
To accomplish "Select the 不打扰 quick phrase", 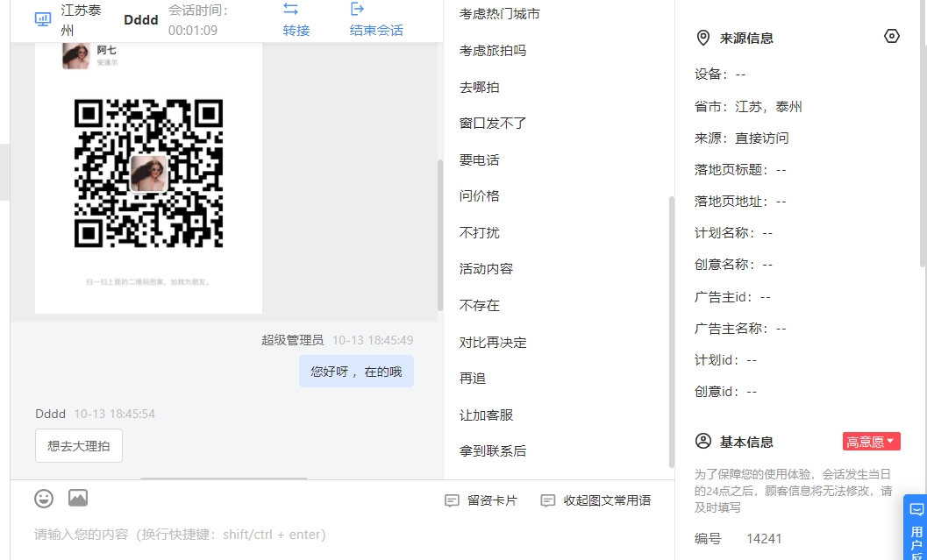I will point(480,233).
